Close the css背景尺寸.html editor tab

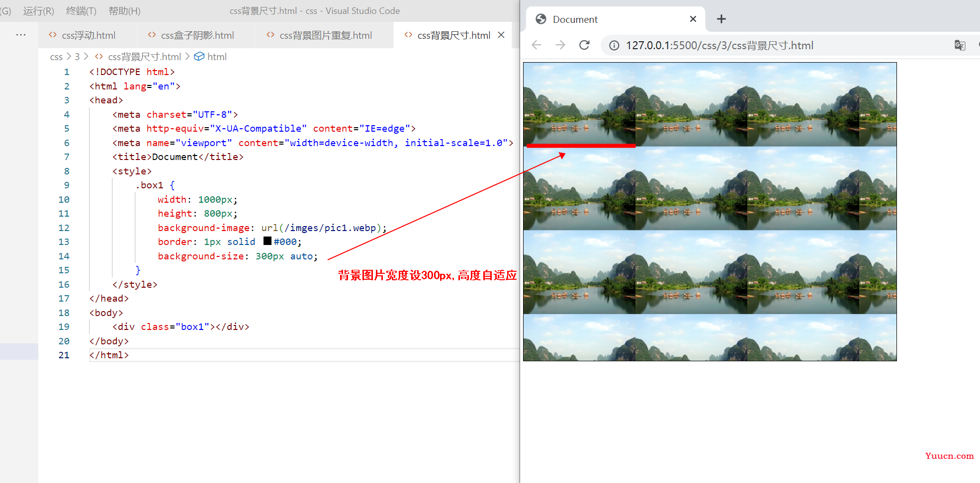click(501, 35)
